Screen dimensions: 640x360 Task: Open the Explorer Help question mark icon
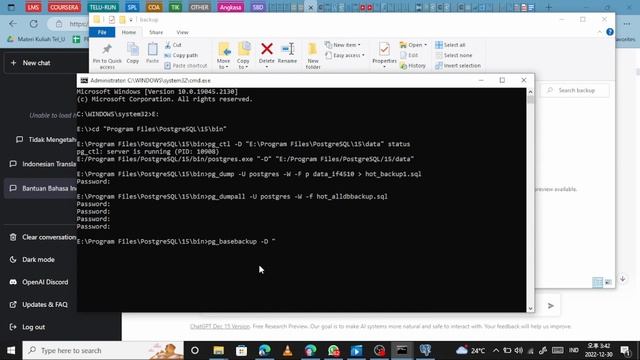[610, 32]
